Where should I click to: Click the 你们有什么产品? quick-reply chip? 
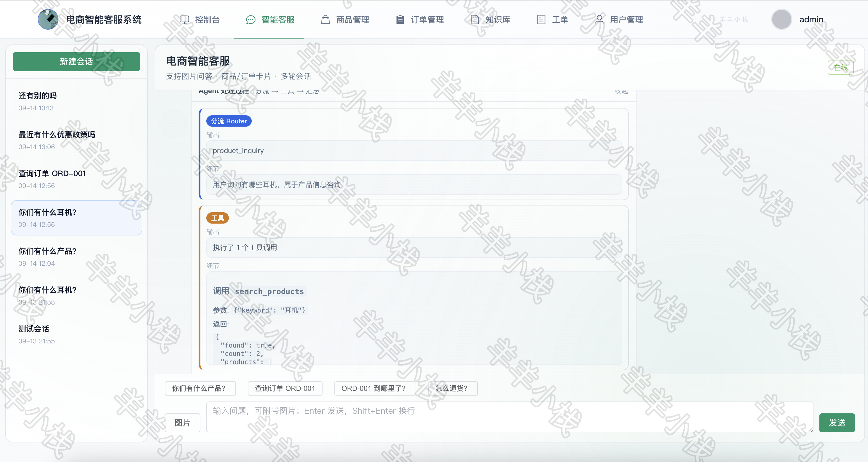[200, 388]
